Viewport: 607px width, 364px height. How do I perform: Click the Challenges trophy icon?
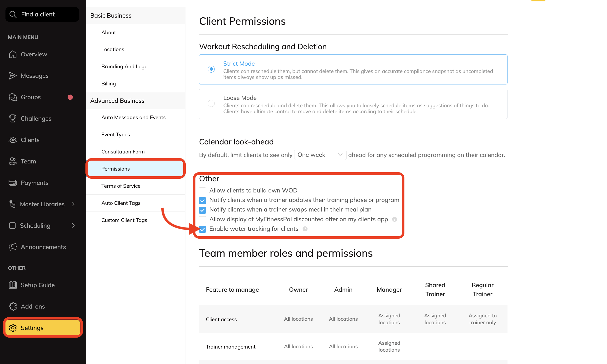click(13, 118)
